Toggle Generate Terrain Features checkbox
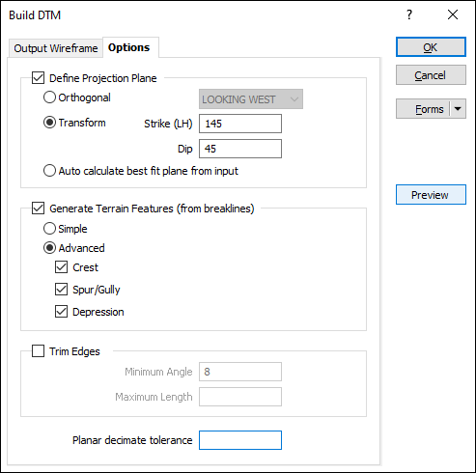Image resolution: width=476 pixels, height=473 pixels. point(38,209)
